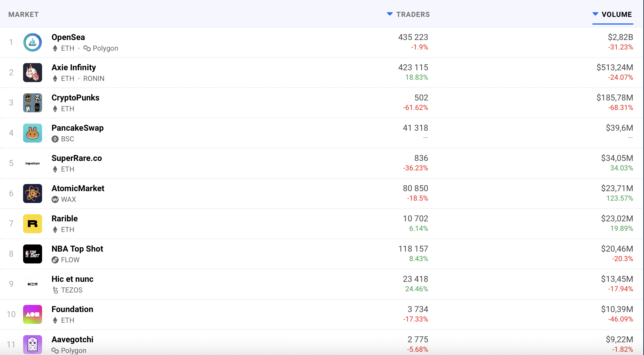
Task: Click the SuperRare.co market name
Action: pos(76,158)
